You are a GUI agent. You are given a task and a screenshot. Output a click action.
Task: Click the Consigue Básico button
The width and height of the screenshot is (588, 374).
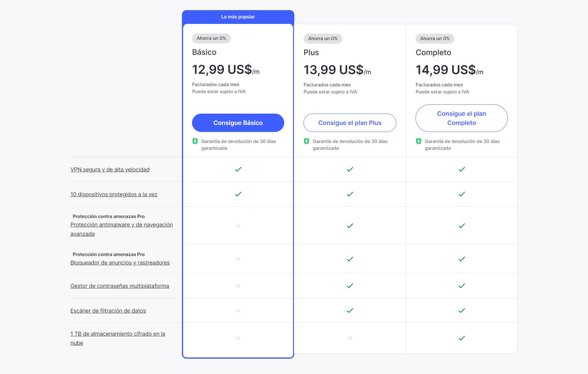[x=238, y=123]
